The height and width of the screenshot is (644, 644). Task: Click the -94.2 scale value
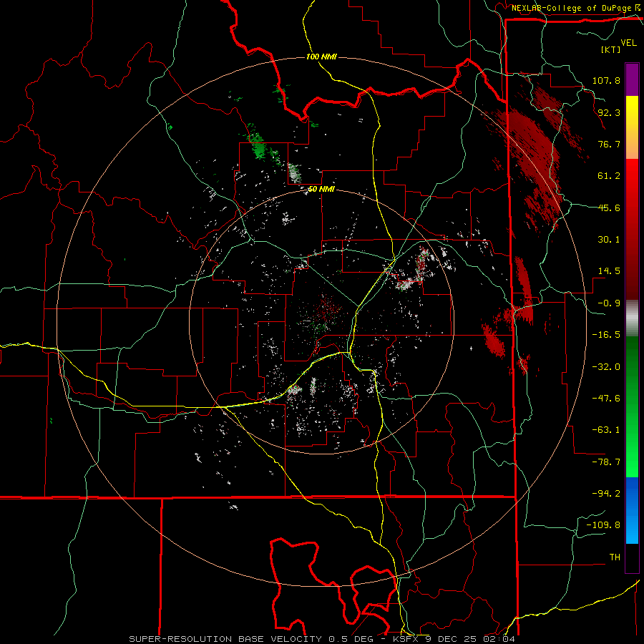[x=606, y=493]
